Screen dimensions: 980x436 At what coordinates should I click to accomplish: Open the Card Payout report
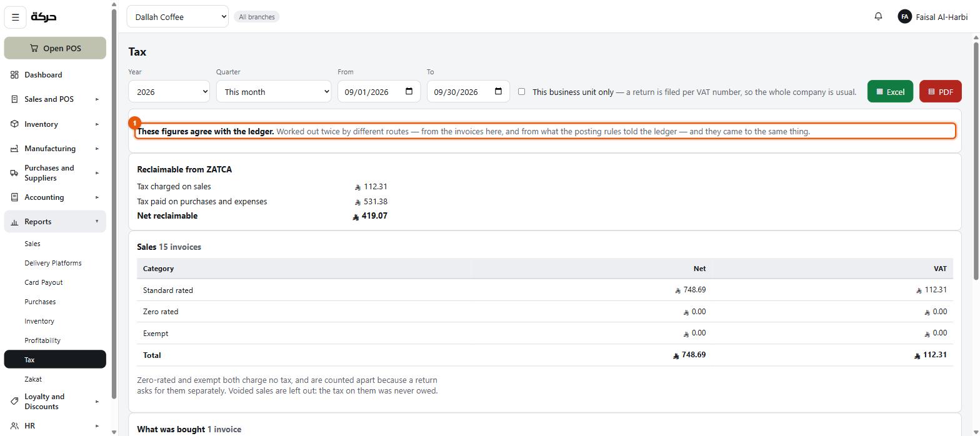coord(55,282)
